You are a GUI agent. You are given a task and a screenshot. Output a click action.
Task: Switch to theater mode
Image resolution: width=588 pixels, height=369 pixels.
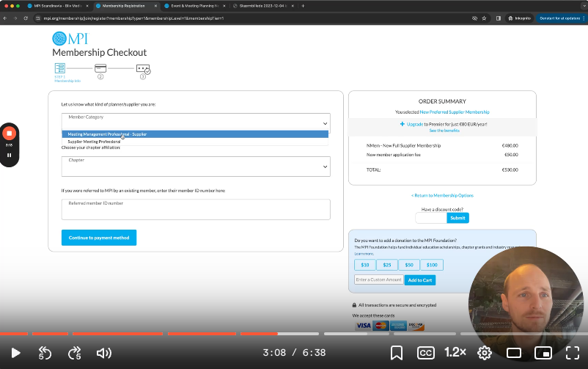pyautogui.click(x=514, y=353)
